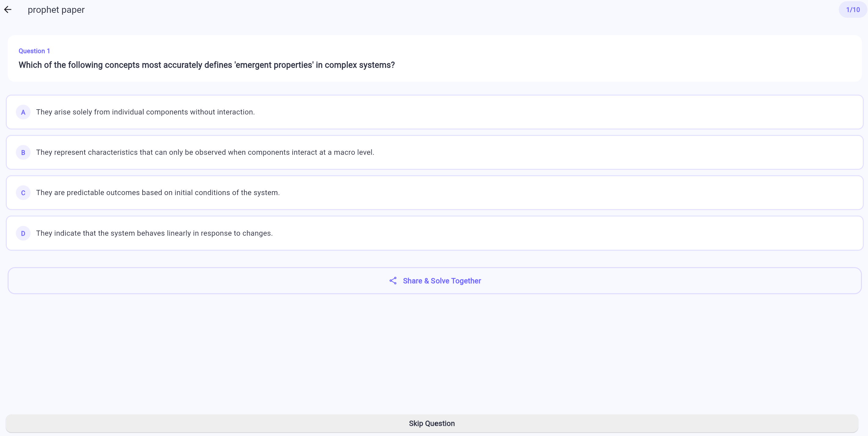Click the emergent properties question text
Image resolution: width=868 pixels, height=436 pixels.
pyautogui.click(x=206, y=65)
